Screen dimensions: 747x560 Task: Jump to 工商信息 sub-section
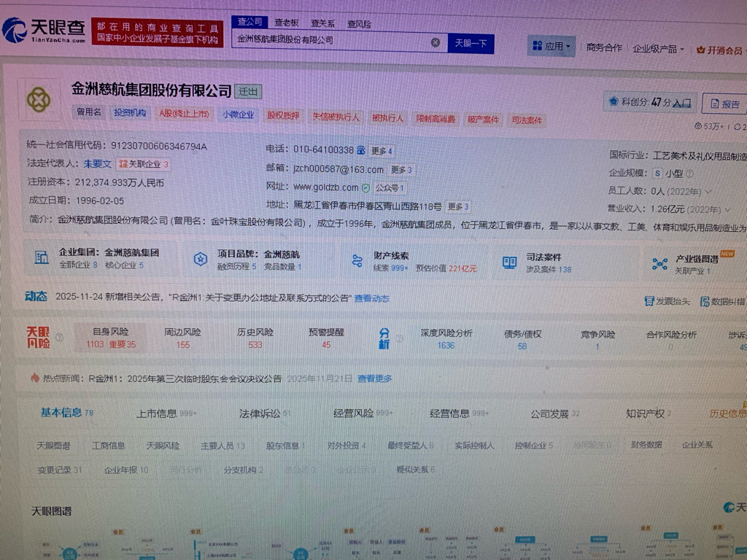(x=109, y=446)
